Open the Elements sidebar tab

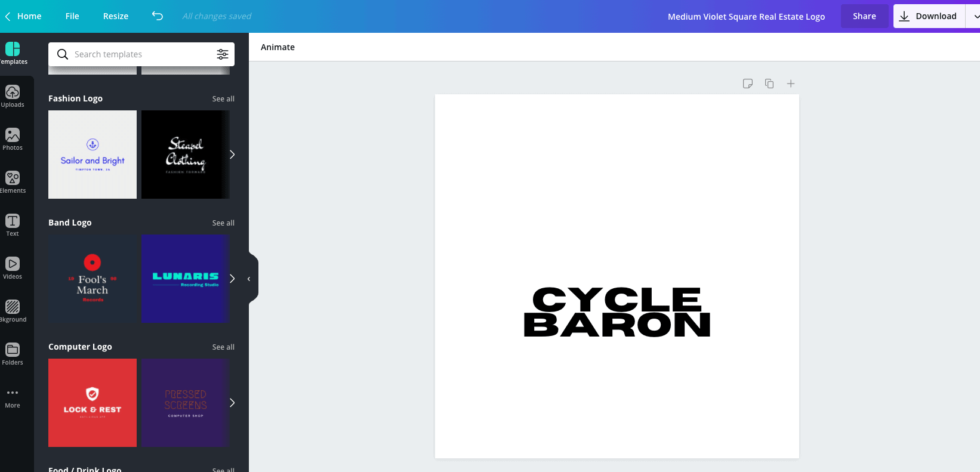click(x=13, y=182)
